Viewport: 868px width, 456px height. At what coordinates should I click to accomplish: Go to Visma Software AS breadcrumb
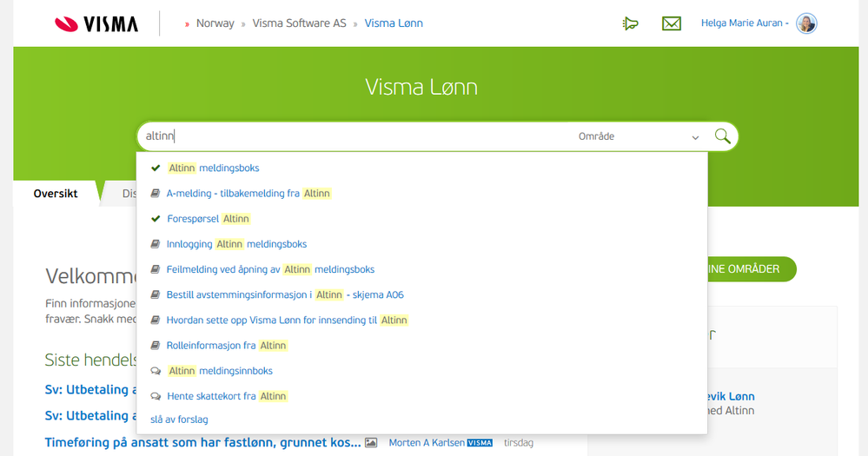299,23
